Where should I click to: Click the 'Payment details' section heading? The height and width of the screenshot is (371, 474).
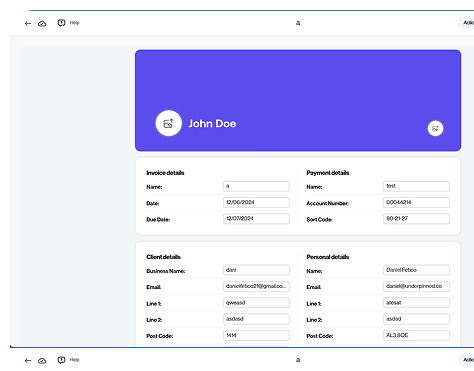point(328,173)
